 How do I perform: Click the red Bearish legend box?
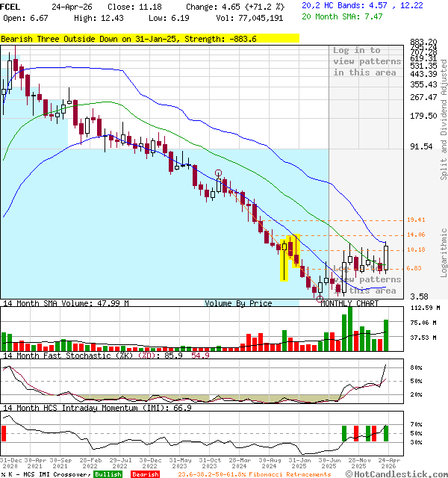click(x=146, y=474)
